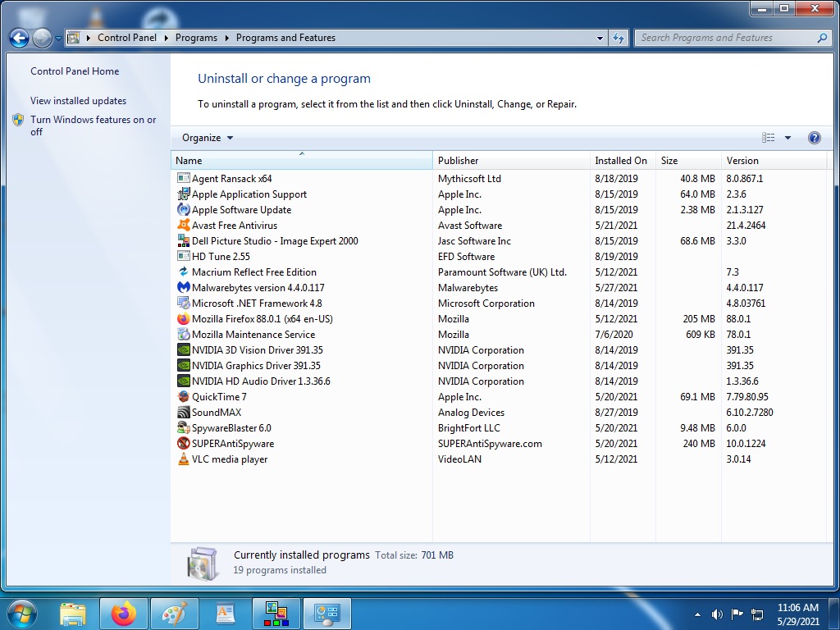This screenshot has height=630, width=840.
Task: Select the VideoLAN publisher cell
Action: click(459, 459)
